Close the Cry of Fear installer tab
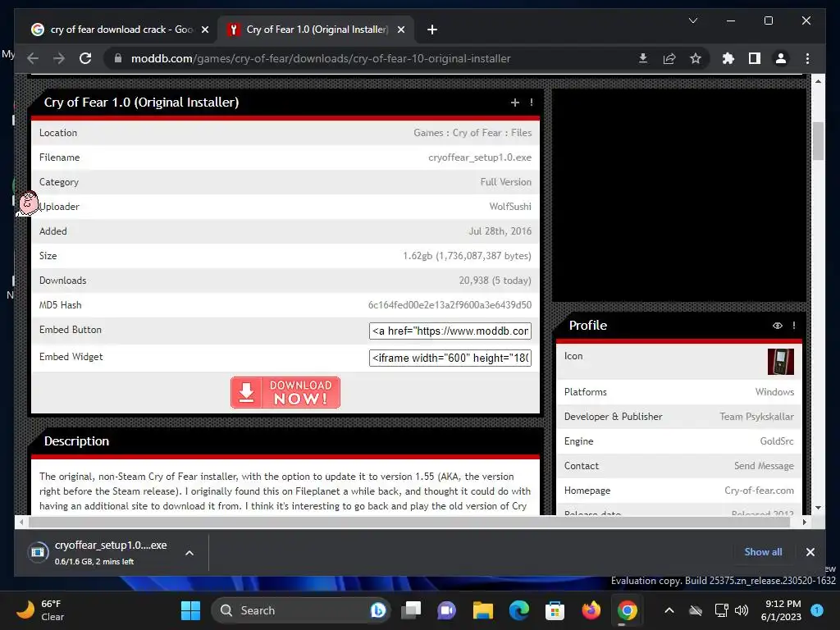 pyautogui.click(x=400, y=30)
